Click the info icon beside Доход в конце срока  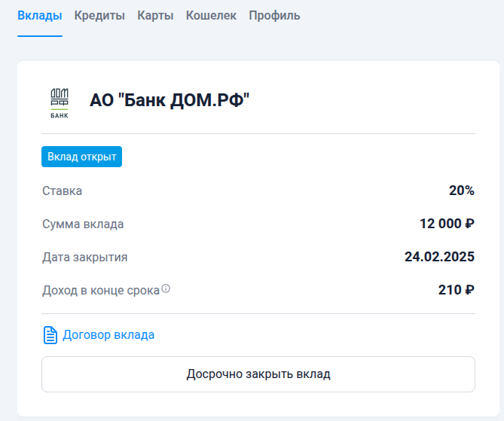point(166,288)
